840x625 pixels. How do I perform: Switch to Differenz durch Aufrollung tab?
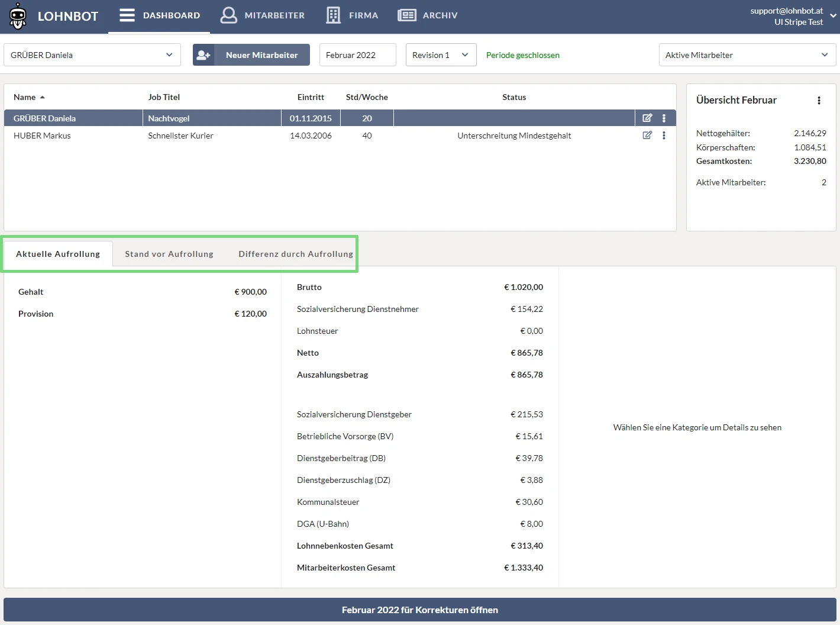[x=296, y=254]
